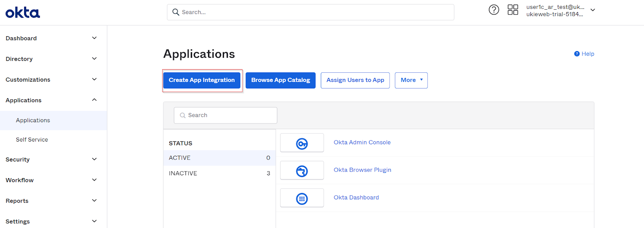
Task: Expand the Reports sidebar section
Action: [94, 201]
